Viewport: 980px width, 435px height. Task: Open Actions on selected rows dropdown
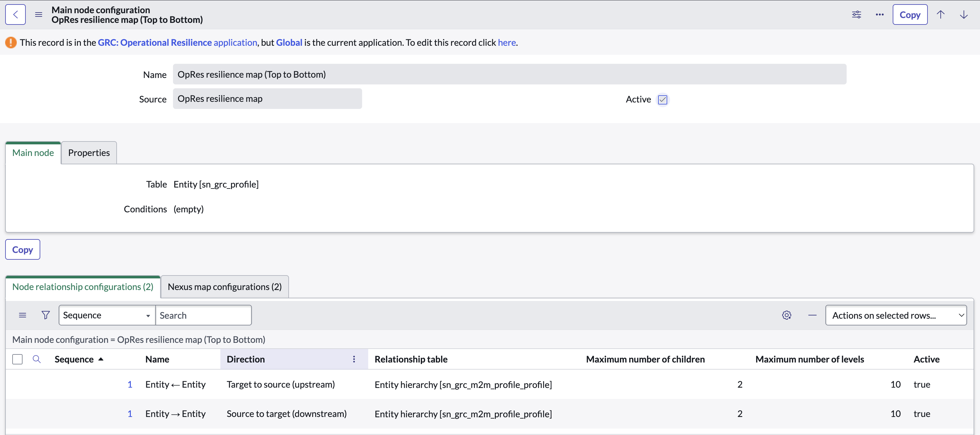tap(896, 315)
